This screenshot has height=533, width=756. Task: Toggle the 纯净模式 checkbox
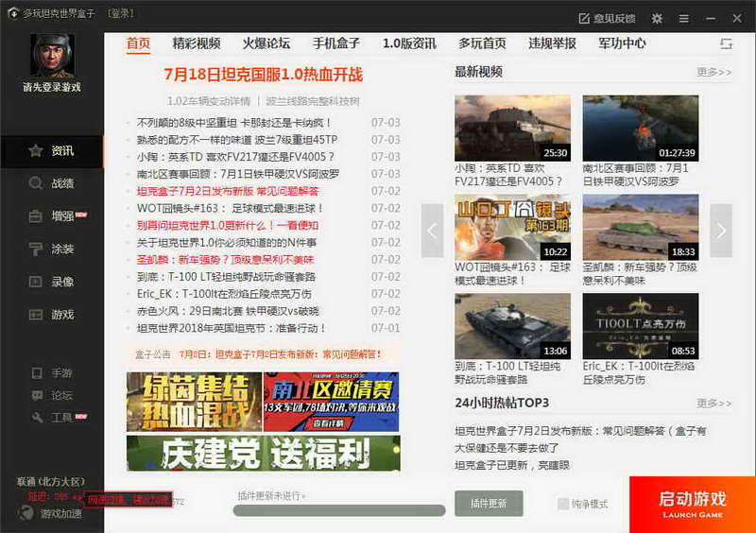click(x=562, y=504)
